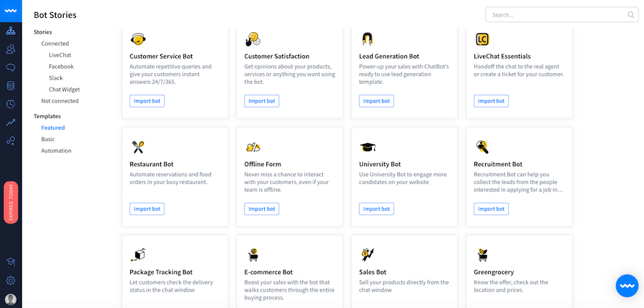Open the Settings gear icon
Viewport: 644px width, 308px height.
pos(11,281)
